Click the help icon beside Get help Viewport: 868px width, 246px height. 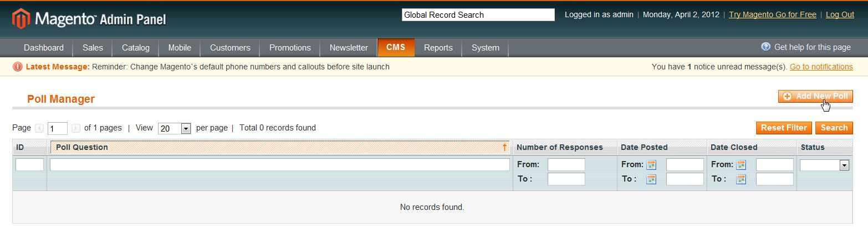[766, 47]
